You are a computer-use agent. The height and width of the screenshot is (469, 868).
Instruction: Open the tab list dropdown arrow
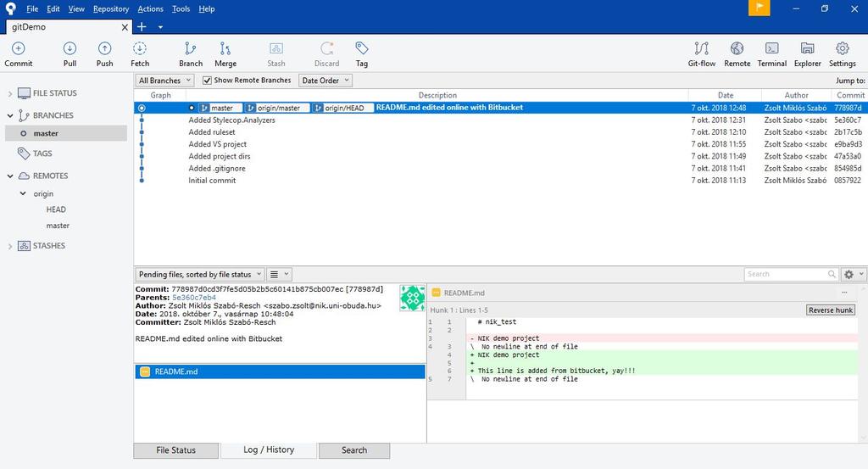(x=160, y=27)
